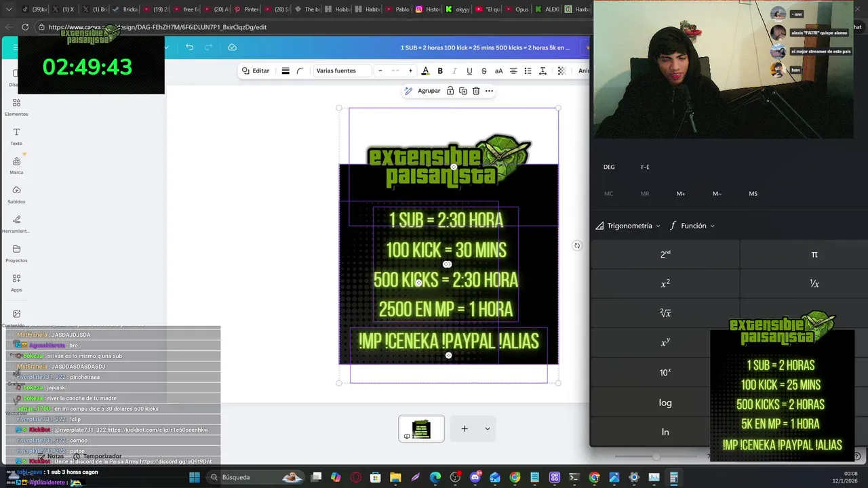Expand the Trigonometría menu in Calculator
The width and height of the screenshot is (868, 488).
628,226
